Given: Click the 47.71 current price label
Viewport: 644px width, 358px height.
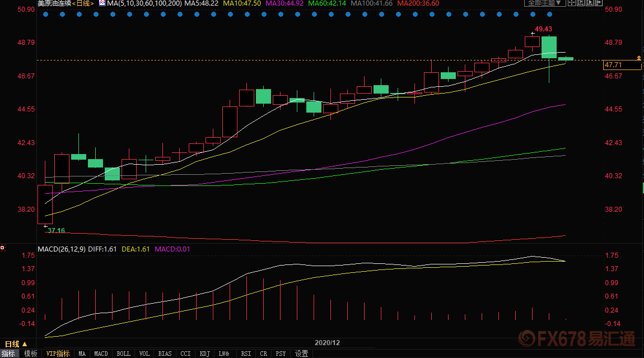Looking at the screenshot, I should 622,66.
